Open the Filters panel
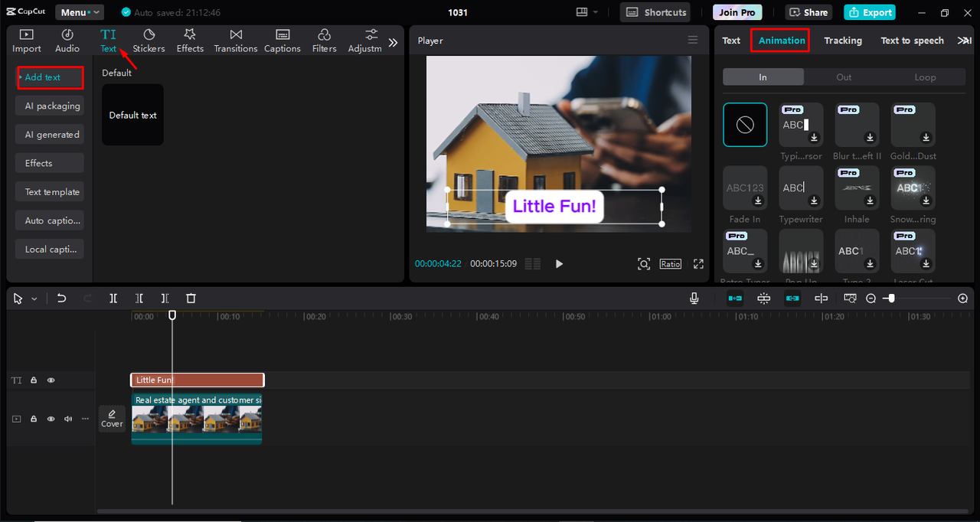Viewport: 980px width, 522px height. tap(325, 41)
